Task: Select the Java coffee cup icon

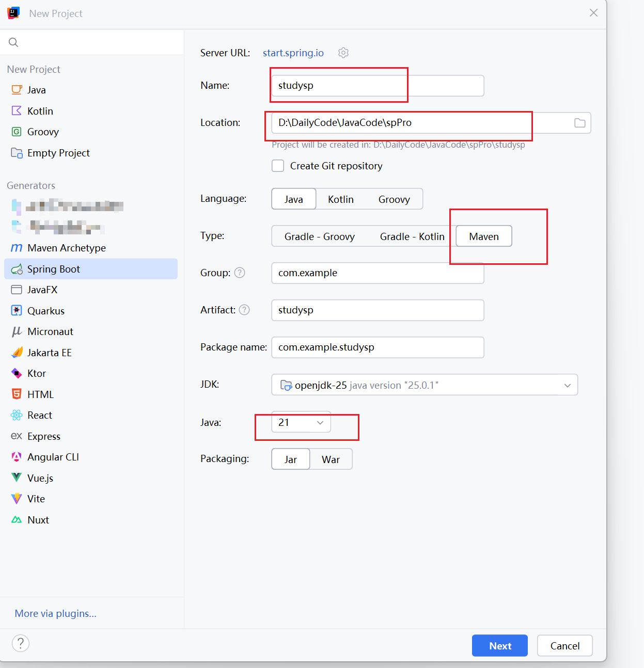Action: click(x=17, y=90)
